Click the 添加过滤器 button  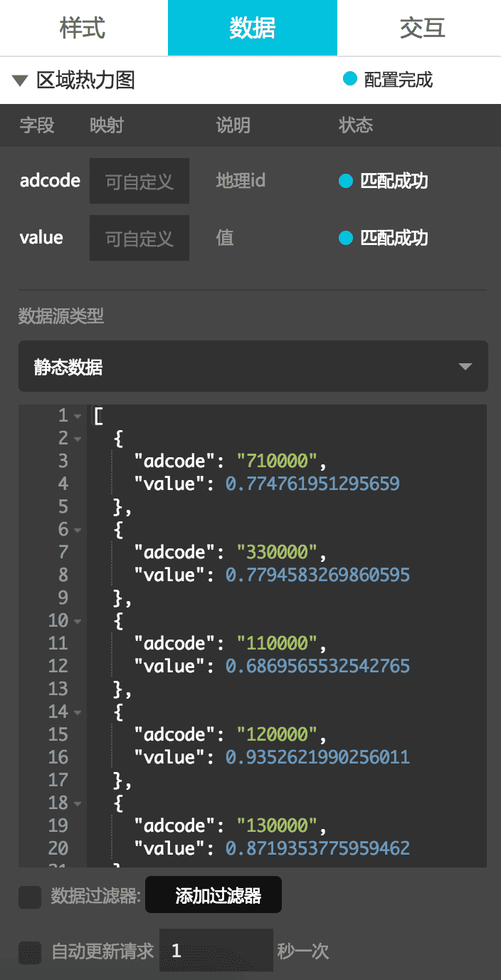pyautogui.click(x=213, y=895)
